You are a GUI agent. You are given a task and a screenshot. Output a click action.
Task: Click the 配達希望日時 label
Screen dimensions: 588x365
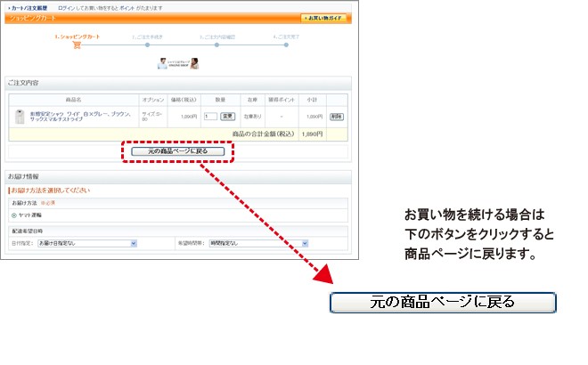pos(28,231)
